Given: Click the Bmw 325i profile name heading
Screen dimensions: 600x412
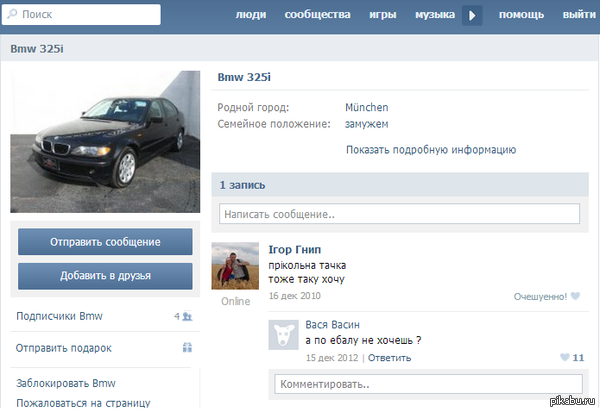Looking at the screenshot, I should (244, 77).
